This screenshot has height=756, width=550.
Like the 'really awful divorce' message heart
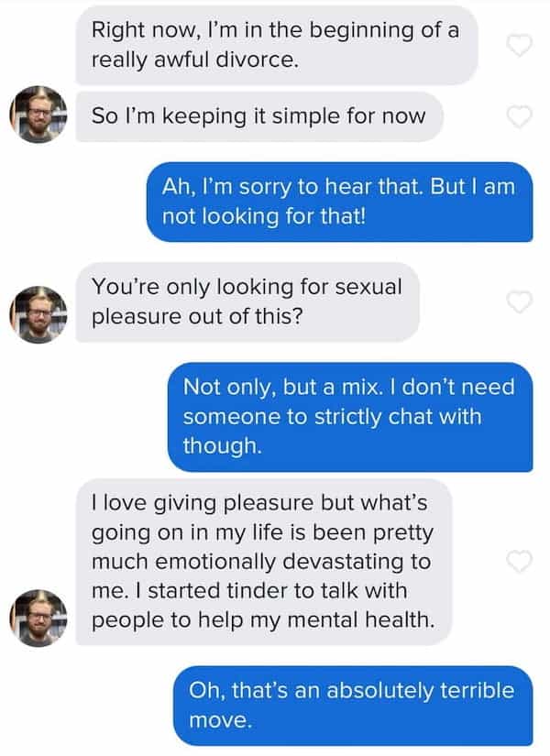(520, 45)
